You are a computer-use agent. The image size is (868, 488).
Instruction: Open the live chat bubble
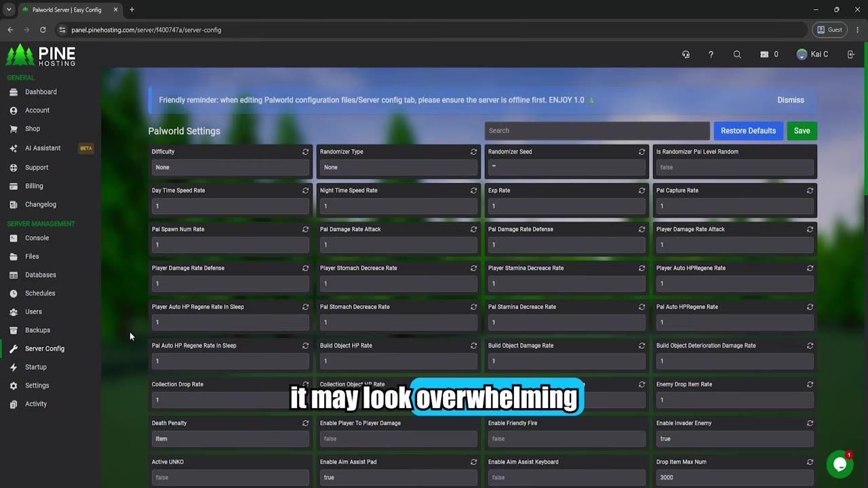840,464
